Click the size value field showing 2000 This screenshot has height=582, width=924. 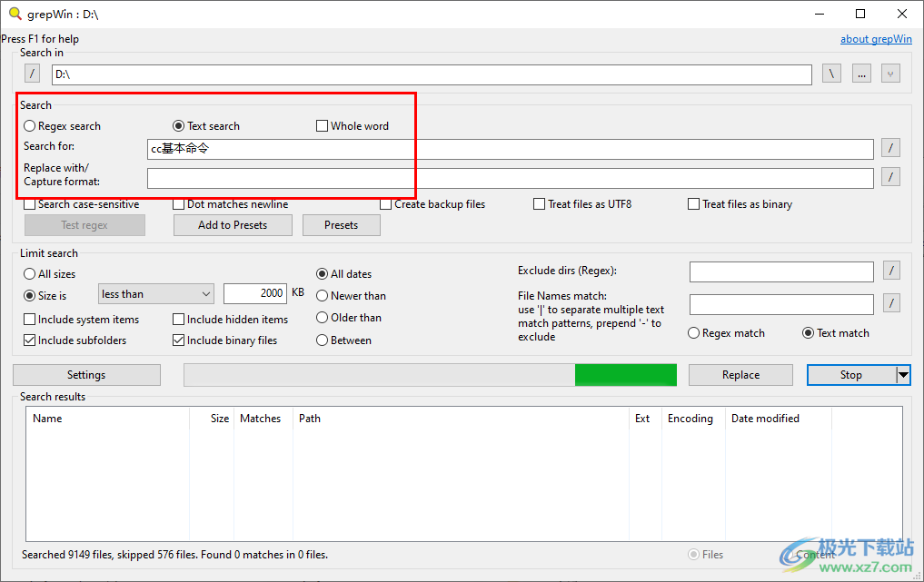(255, 293)
